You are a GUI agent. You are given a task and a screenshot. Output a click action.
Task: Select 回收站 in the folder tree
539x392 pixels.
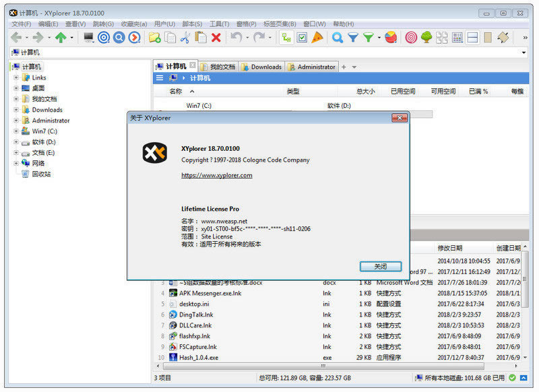click(41, 174)
